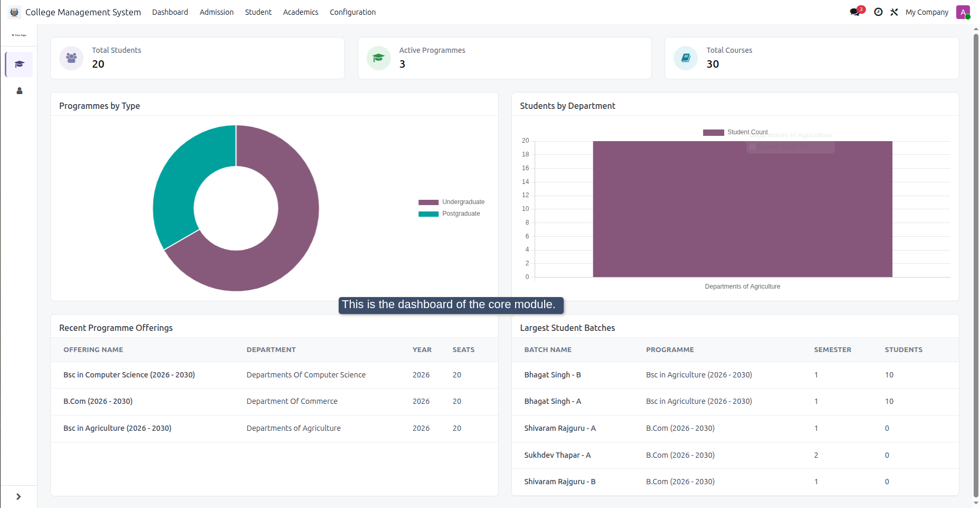The height and width of the screenshot is (508, 980).
Task: Expand the sidebar with bottom chevron
Action: pos(18,496)
